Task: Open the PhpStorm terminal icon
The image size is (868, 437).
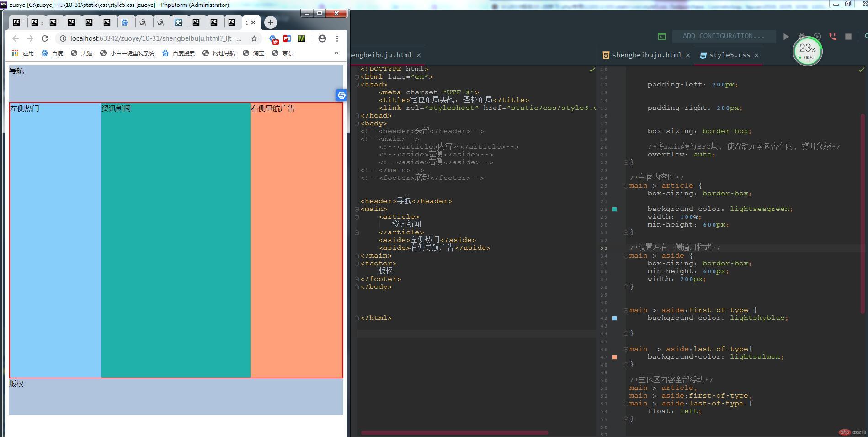Action: click(662, 37)
